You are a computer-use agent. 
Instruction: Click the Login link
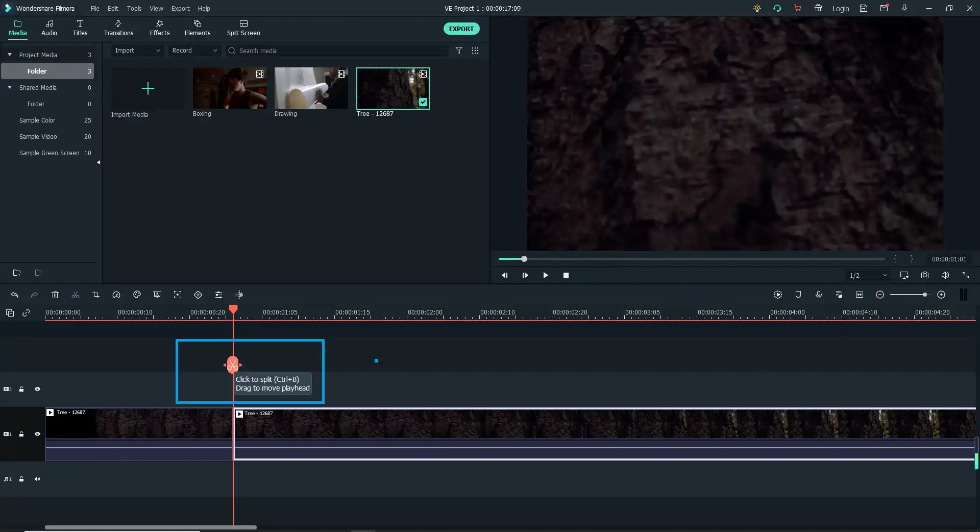841,9
